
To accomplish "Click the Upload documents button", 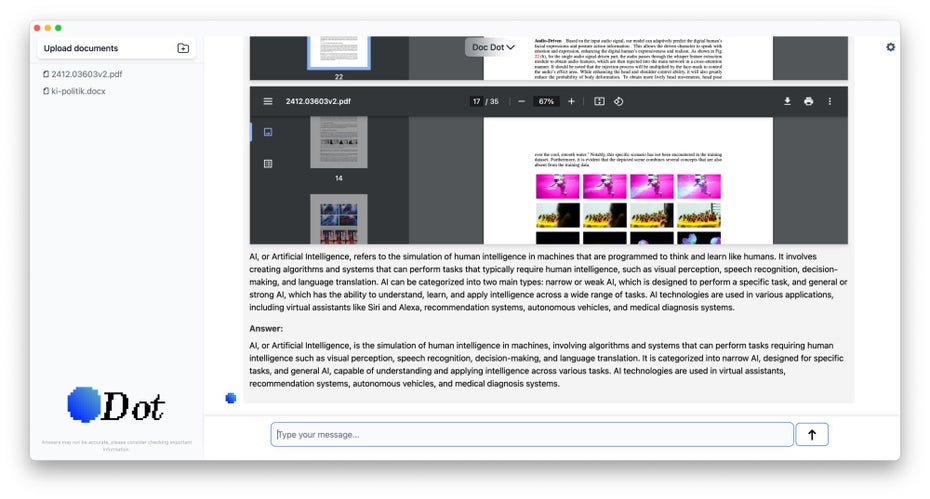I will [x=81, y=48].
